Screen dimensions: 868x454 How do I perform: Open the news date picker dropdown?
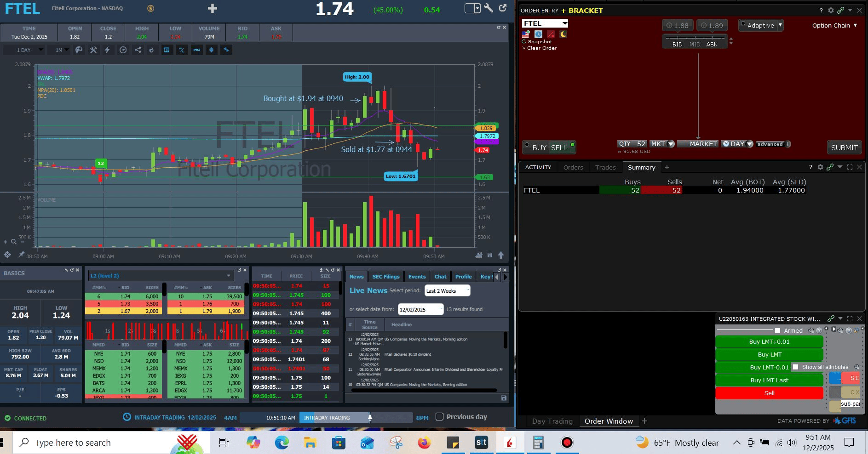[x=420, y=309]
